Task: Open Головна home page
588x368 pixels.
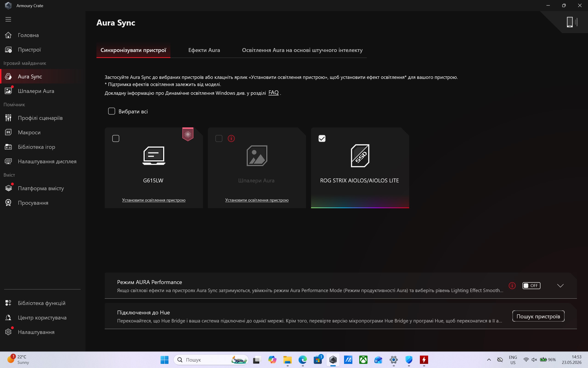Action: pos(42,35)
